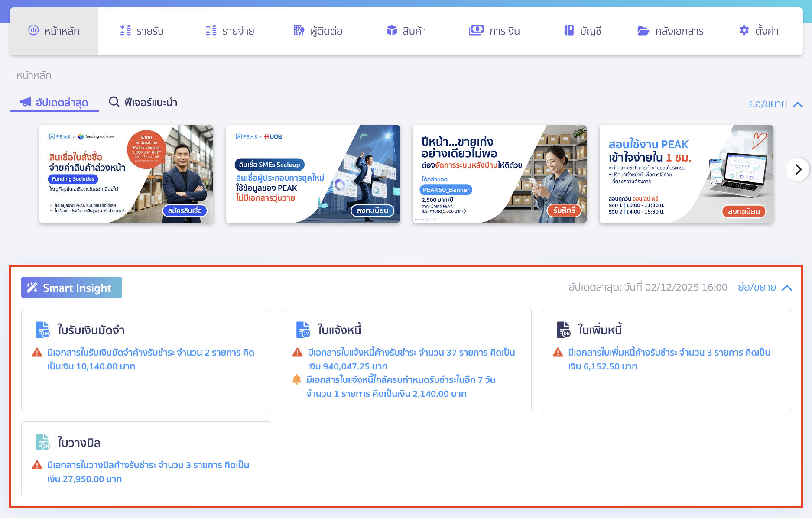The image size is (812, 518).
Task: Click the สมัครสินเชื่อ button on Funding Societies banner
Action: click(185, 210)
